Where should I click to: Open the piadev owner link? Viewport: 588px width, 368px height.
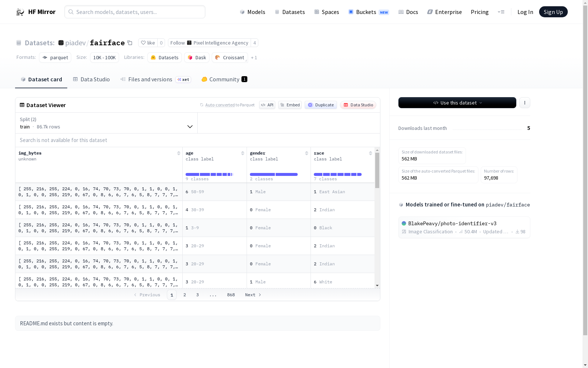(x=75, y=43)
